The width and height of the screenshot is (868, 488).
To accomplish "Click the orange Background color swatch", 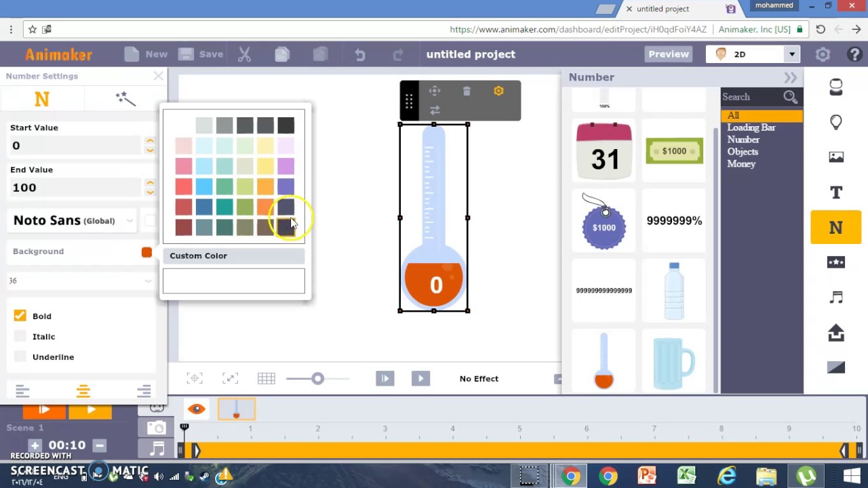I will 146,252.
